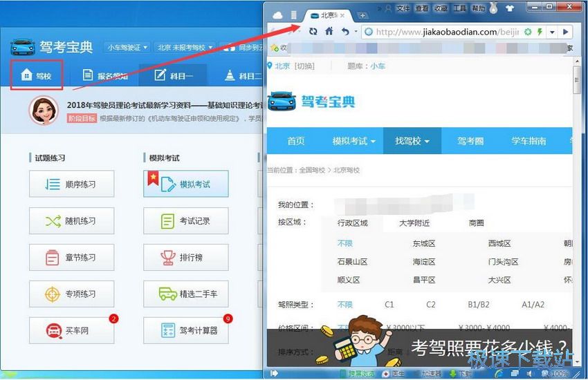
Task: Choose C2 license type filter
Action: (x=431, y=305)
